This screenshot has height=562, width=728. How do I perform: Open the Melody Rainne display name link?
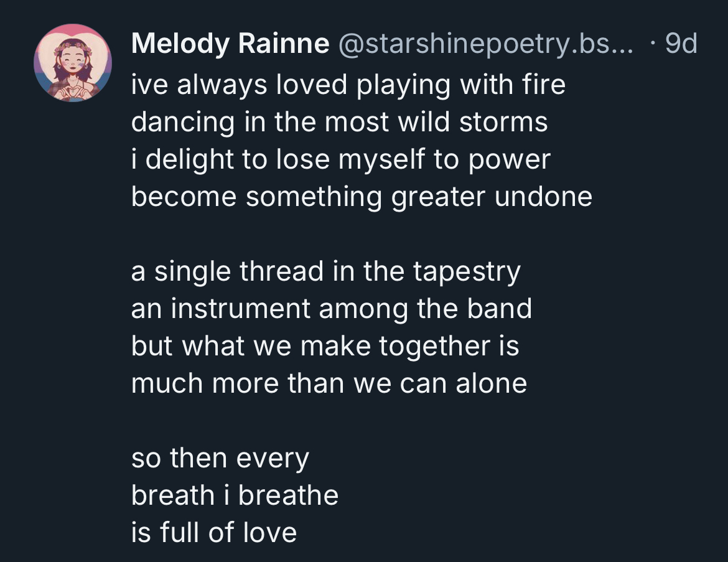(x=230, y=44)
